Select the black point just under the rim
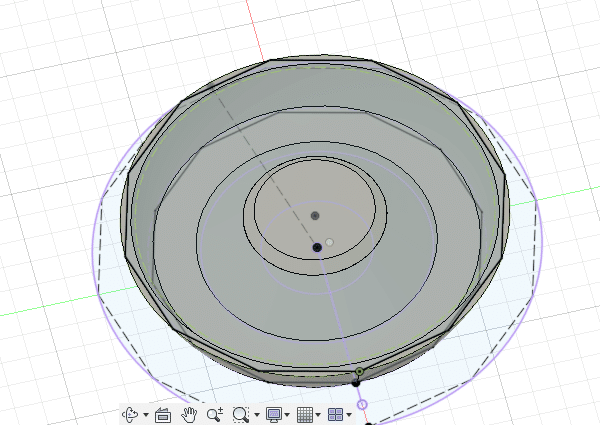 (356, 383)
